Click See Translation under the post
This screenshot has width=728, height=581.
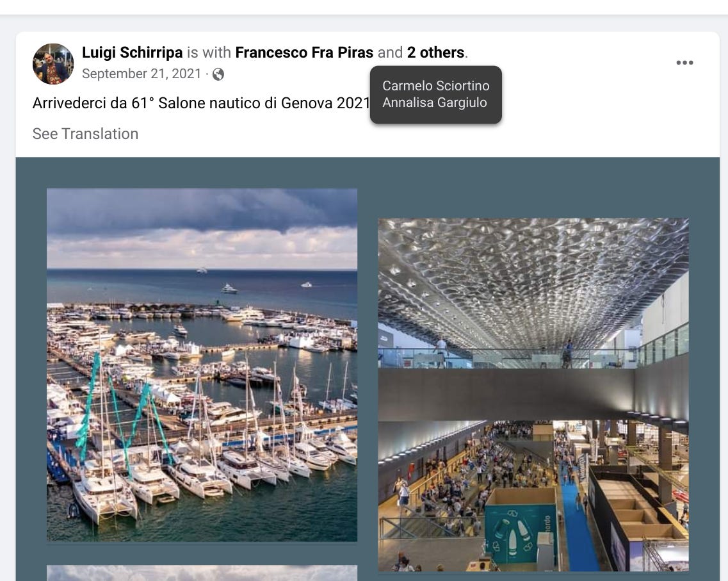85,134
